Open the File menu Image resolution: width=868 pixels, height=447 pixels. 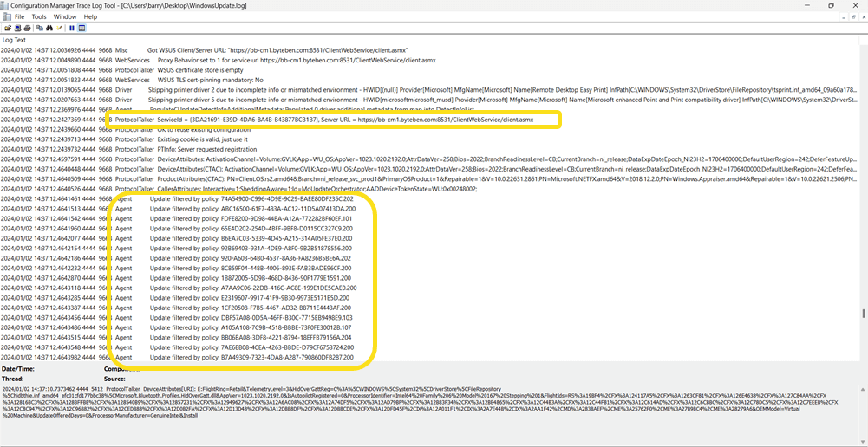(x=19, y=16)
